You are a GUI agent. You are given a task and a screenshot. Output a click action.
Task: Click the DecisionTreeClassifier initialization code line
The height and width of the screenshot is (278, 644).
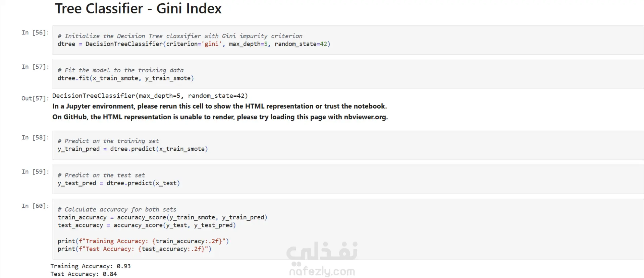click(194, 44)
